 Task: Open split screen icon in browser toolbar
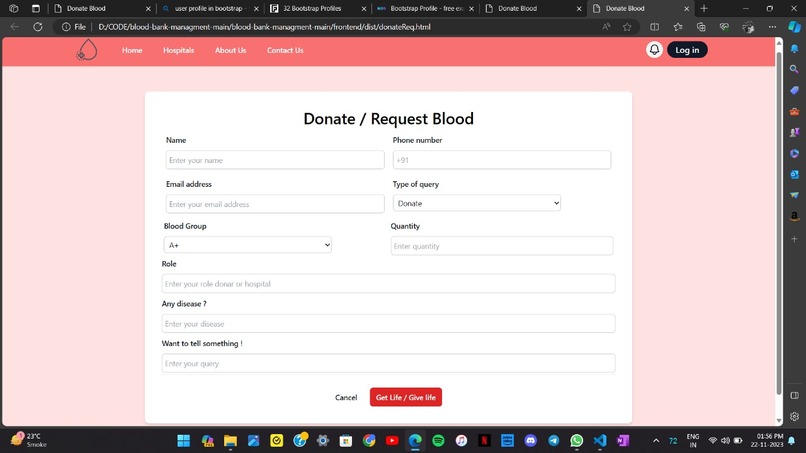click(x=654, y=27)
